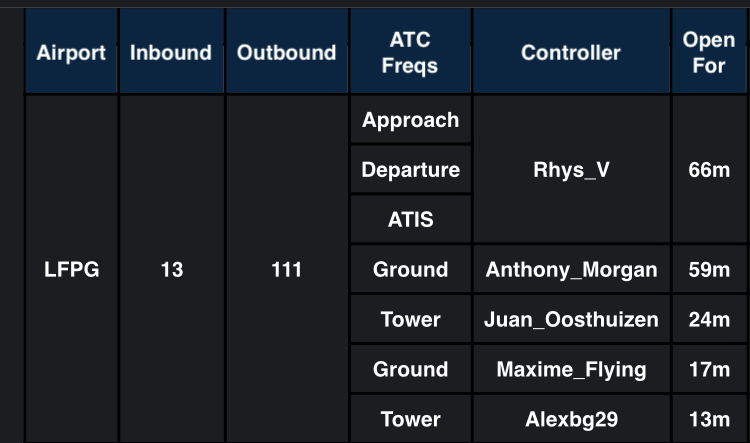Select the inbound count for LFPG

pos(171,270)
